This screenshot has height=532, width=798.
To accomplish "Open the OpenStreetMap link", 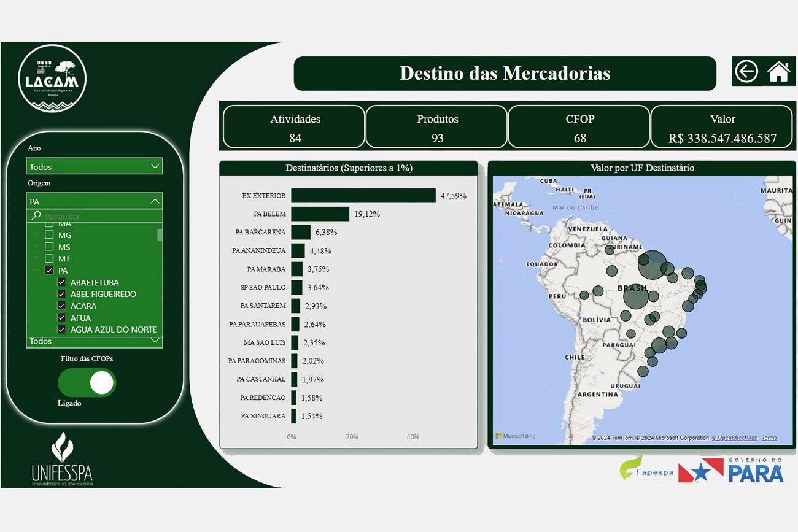I will click(734, 438).
